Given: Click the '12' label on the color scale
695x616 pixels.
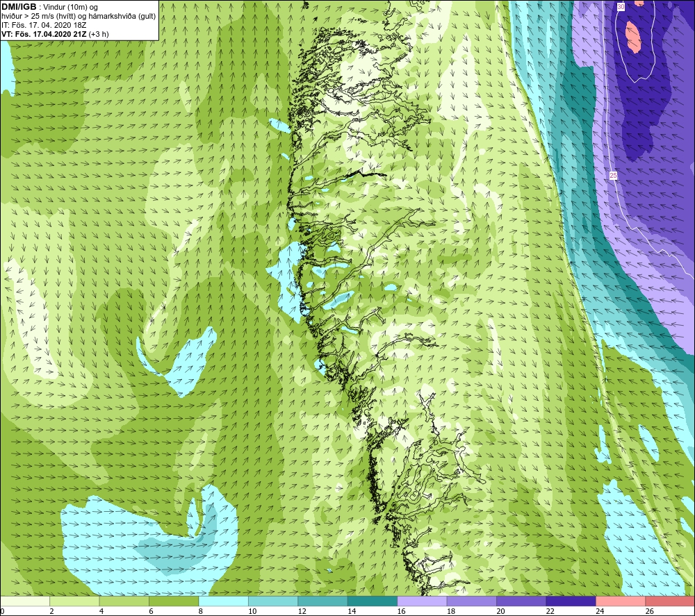Looking at the screenshot, I should point(302,611).
